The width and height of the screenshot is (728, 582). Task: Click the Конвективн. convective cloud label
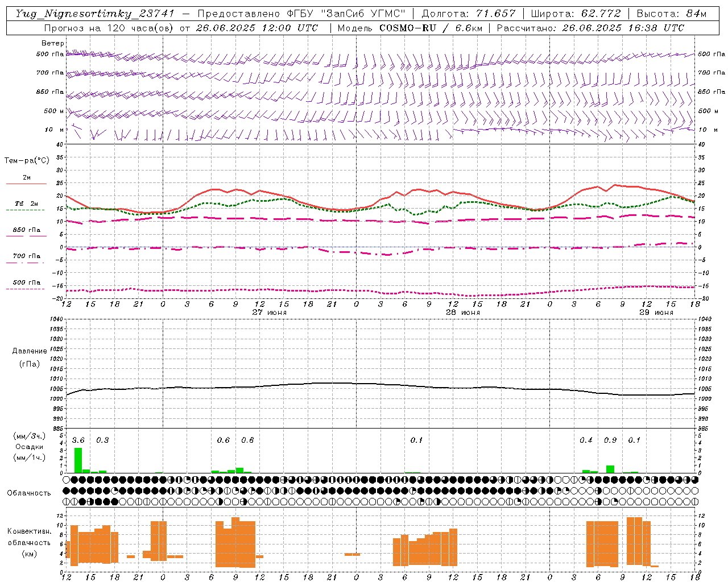point(30,531)
